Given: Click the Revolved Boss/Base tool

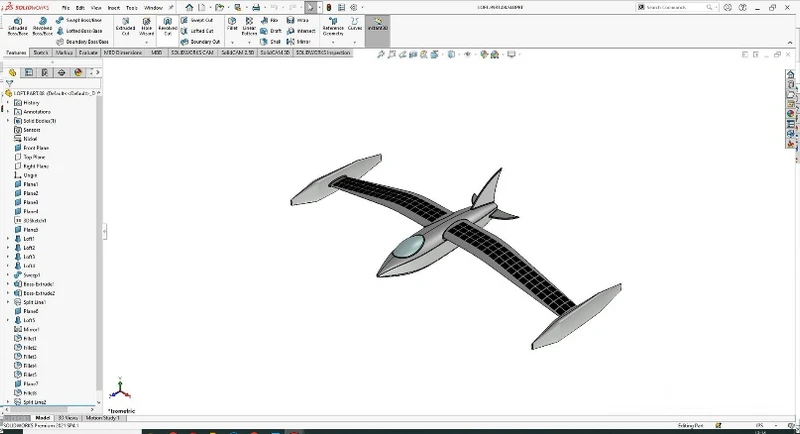Looking at the screenshot, I should 42,27.
